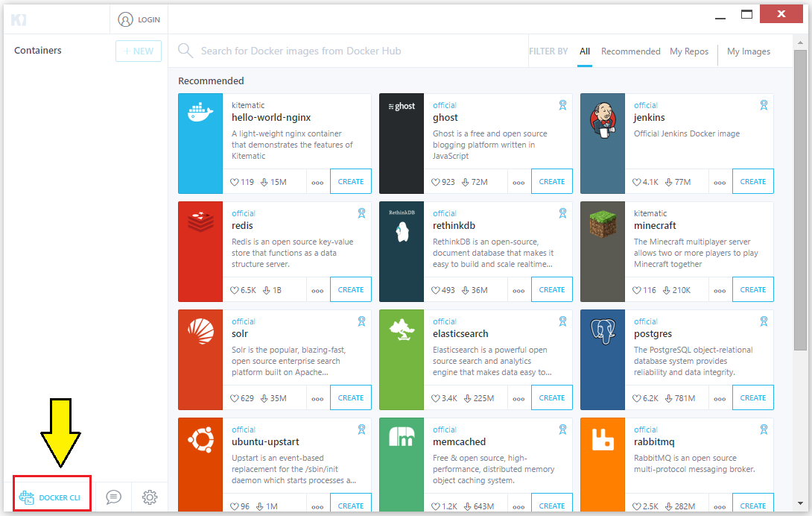Open the feedback chat bubble icon
The width and height of the screenshot is (812, 516).
pos(114,497)
